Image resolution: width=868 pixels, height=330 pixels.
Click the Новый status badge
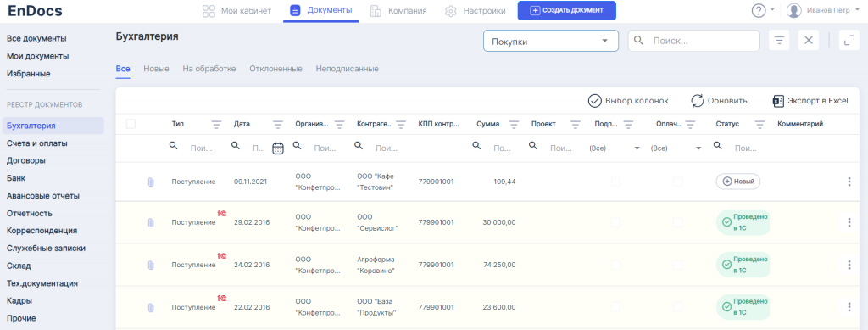(x=738, y=182)
